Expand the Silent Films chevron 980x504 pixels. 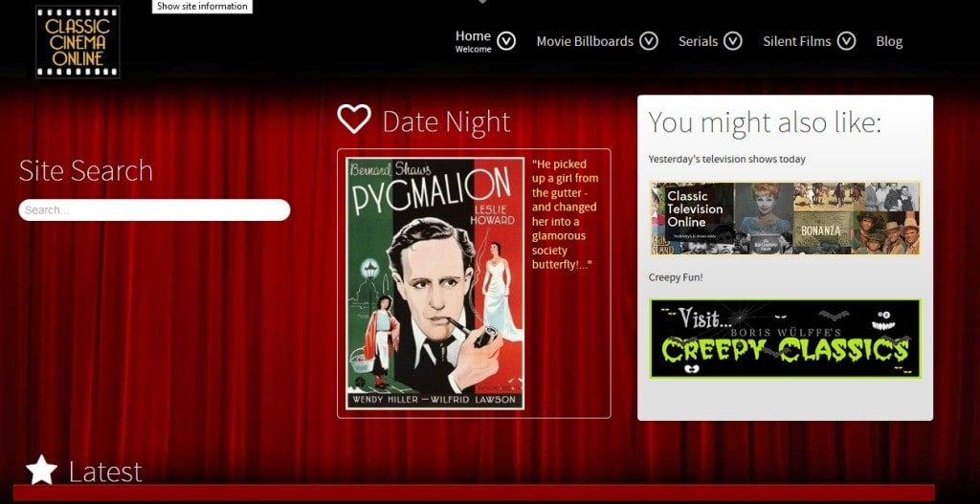coord(846,42)
